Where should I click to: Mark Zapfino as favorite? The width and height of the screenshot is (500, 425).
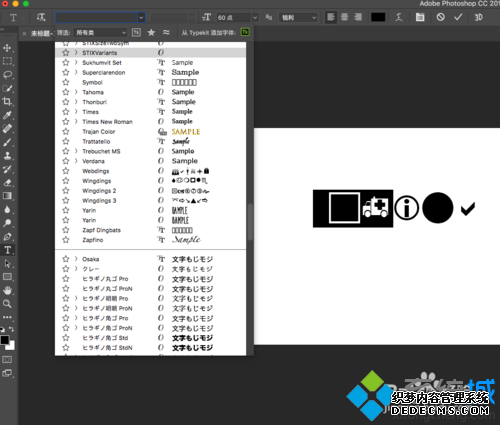[x=66, y=240]
